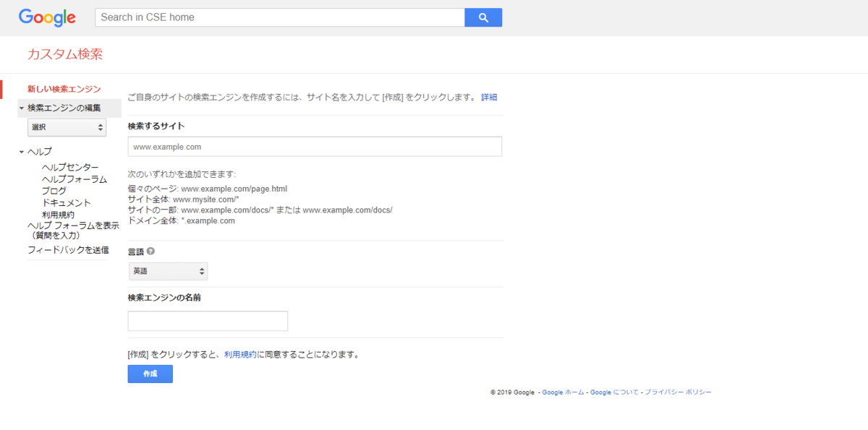Click フィードバックを送信
This screenshot has width=868, height=430.
pos(68,250)
